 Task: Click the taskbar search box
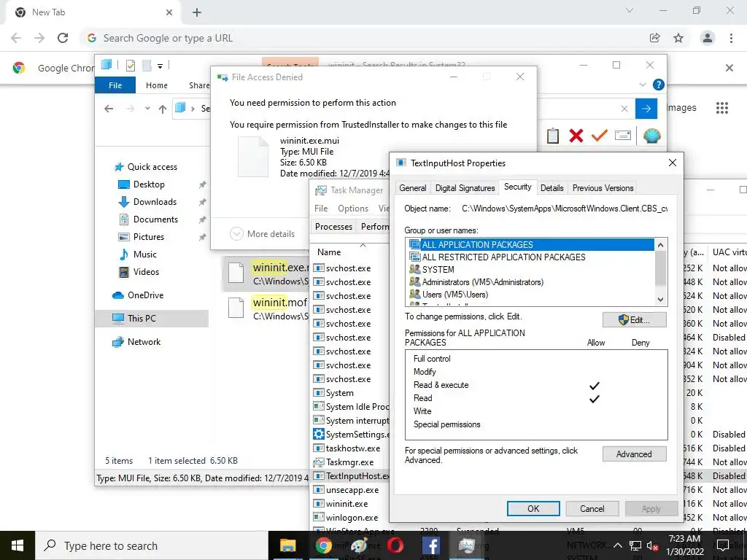[152, 545]
